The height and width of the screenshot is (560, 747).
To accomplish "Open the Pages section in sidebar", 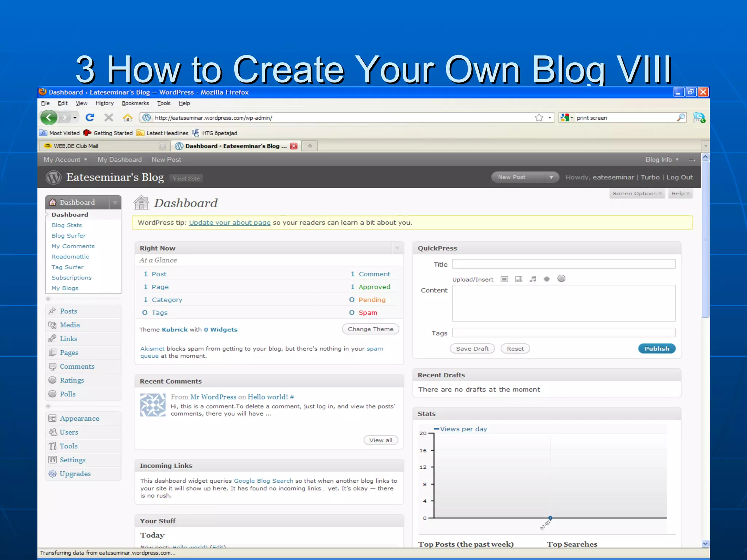I will tap(83, 353).
